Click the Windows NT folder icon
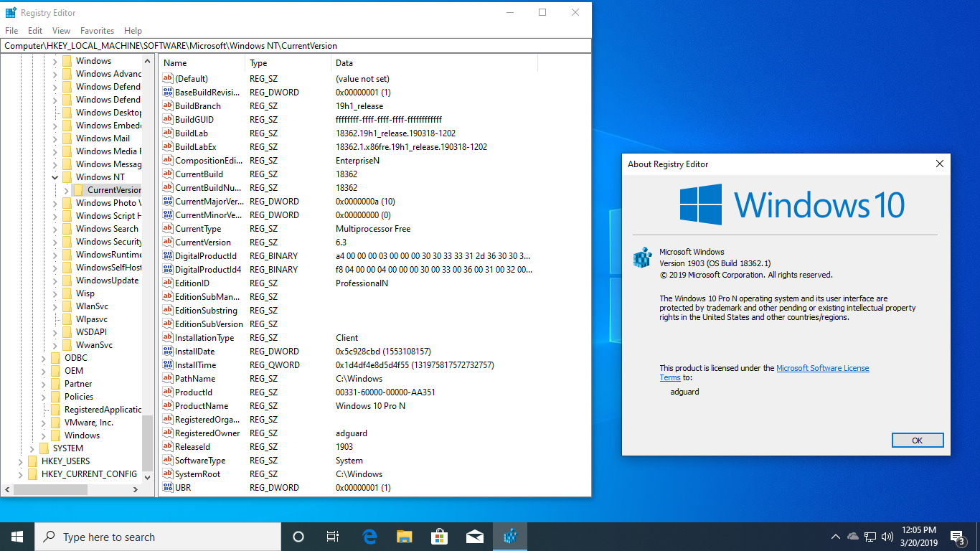 (67, 177)
